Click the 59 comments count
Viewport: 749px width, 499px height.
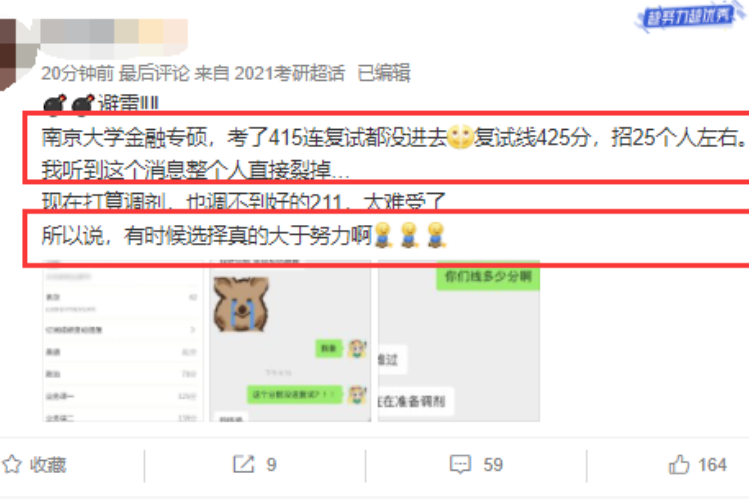pos(493,465)
